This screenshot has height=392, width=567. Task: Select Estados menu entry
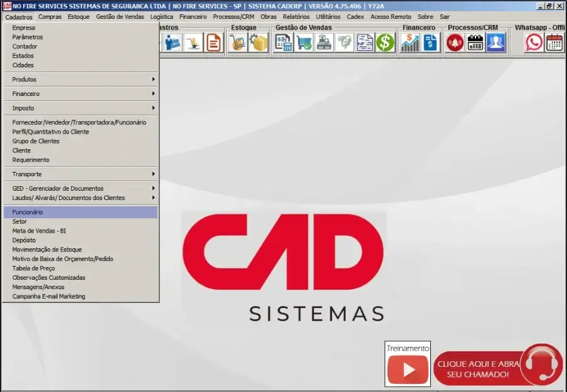coord(80,56)
